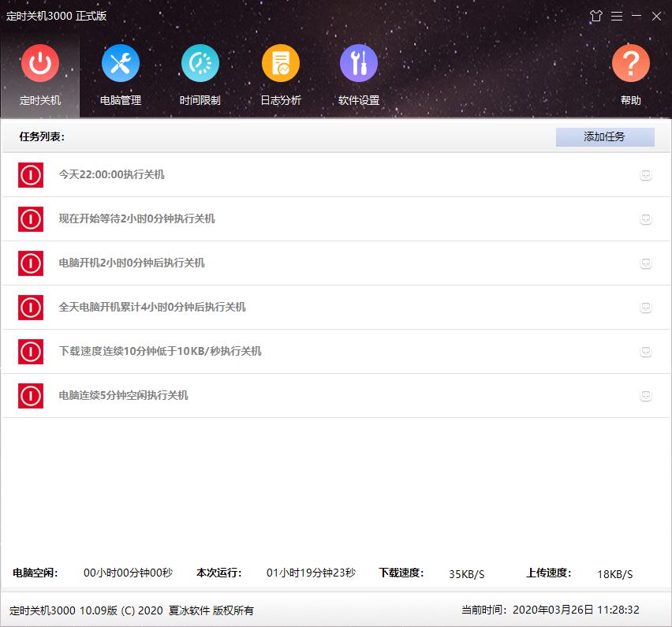
Task: Click the 帮助 question mark icon
Action: point(630,65)
